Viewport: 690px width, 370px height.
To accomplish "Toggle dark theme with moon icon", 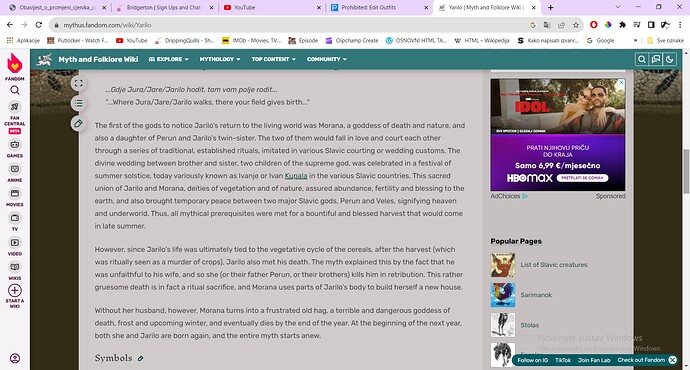I will tap(670, 59).
